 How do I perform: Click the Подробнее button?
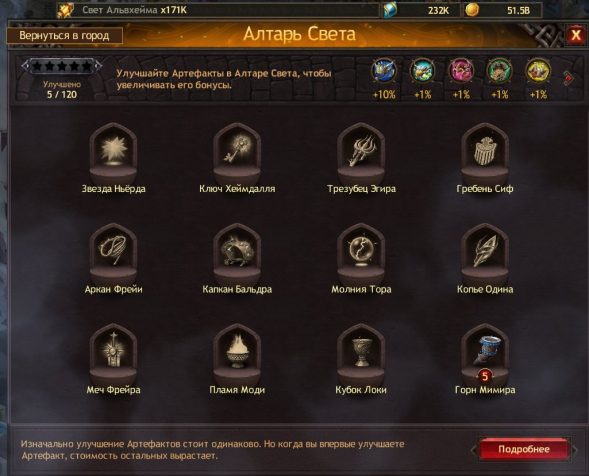[x=524, y=449]
